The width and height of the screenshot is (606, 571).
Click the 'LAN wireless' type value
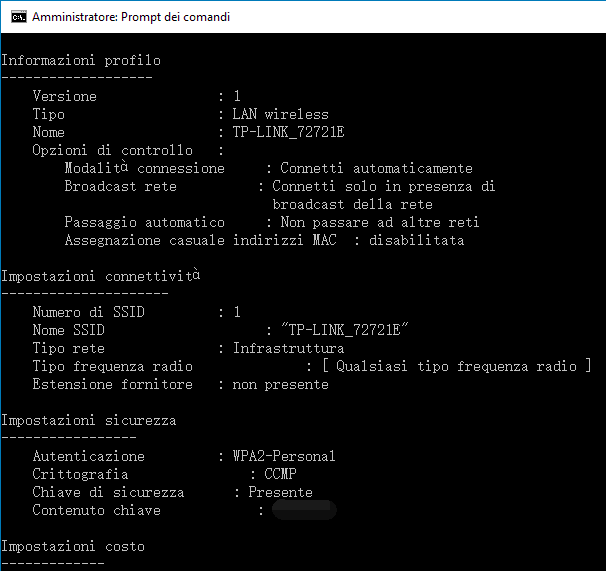pos(280,114)
